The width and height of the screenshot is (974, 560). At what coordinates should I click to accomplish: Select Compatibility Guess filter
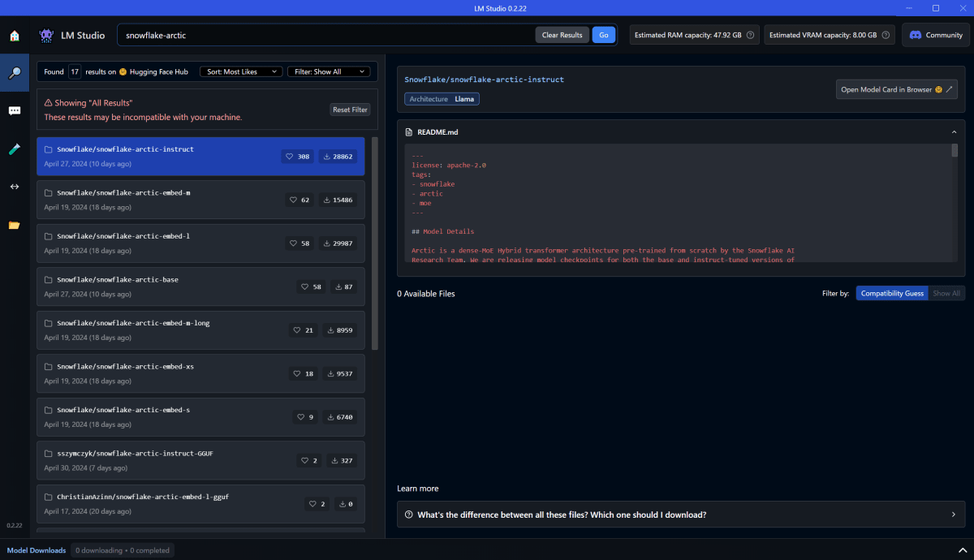892,293
